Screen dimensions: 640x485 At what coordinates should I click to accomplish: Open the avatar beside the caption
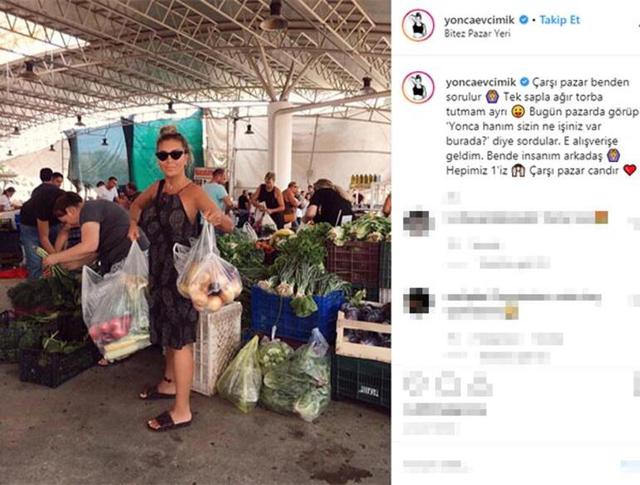click(418, 87)
